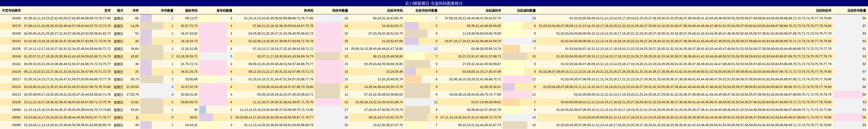The image size is (868, 129).
Task: Click the '当前热码号' column header
Action: 823,11
